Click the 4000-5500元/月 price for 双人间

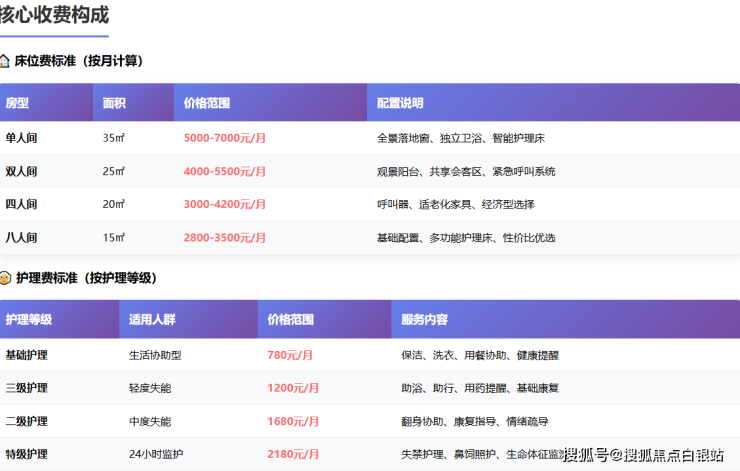[x=225, y=171]
